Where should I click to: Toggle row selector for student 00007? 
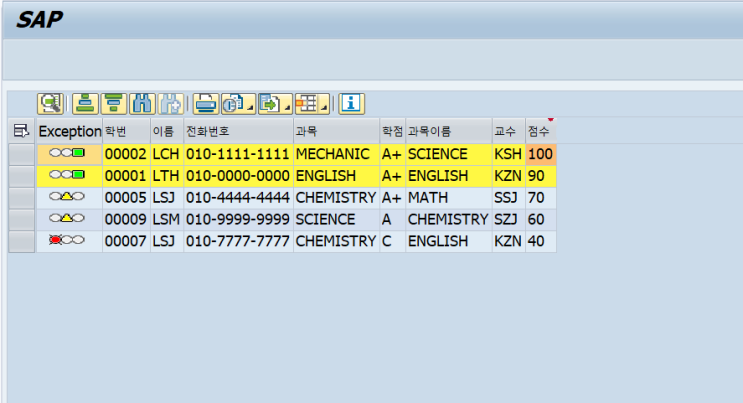click(x=21, y=242)
